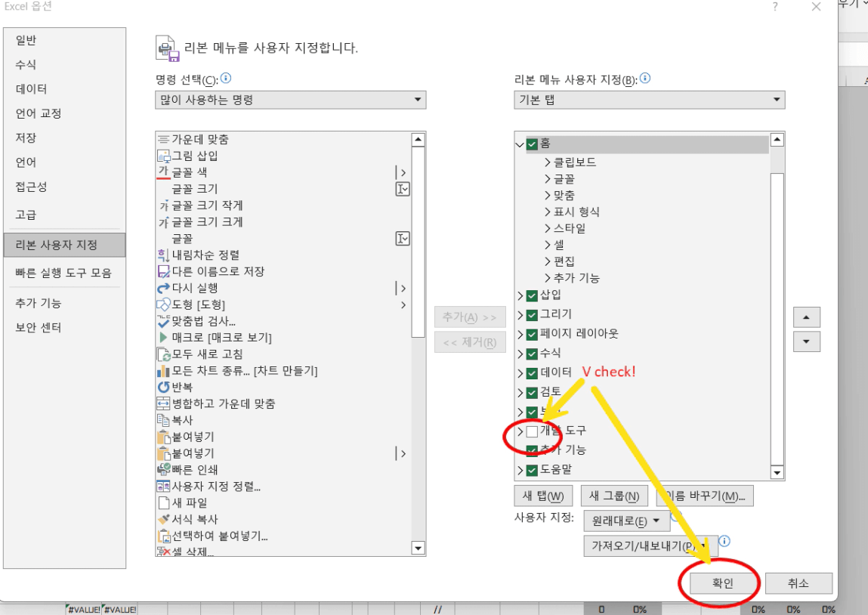Select the 모든 차트 종류 command icon
Screen dimensions: 868x615
[x=163, y=371]
